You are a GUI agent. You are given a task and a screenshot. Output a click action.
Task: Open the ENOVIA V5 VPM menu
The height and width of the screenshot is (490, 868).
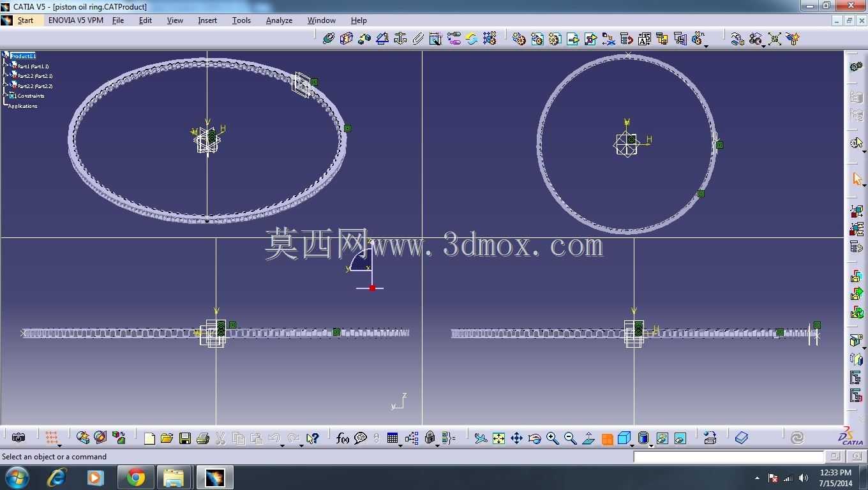76,20
